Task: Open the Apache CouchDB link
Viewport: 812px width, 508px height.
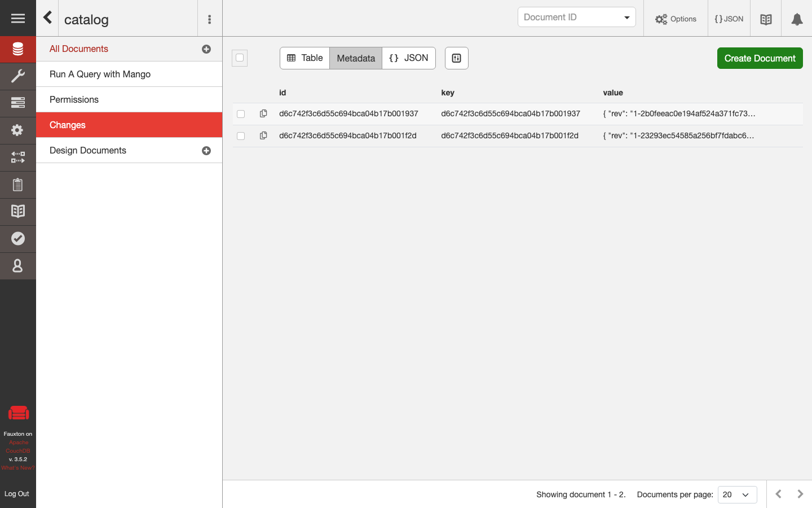Action: [x=18, y=446]
